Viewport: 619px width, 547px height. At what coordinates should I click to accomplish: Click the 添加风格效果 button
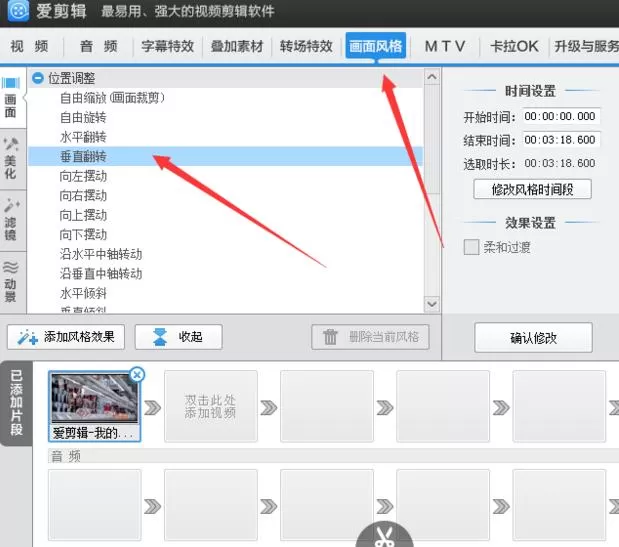point(66,337)
